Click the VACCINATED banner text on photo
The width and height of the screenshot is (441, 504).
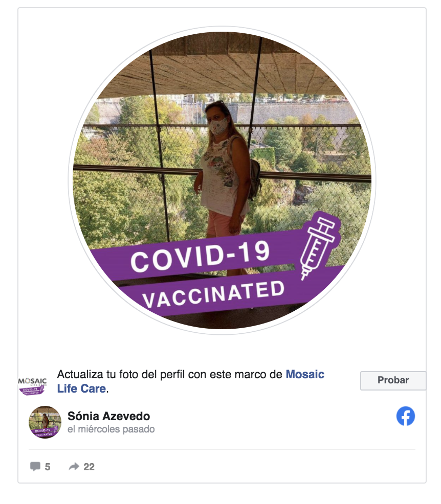(x=213, y=295)
